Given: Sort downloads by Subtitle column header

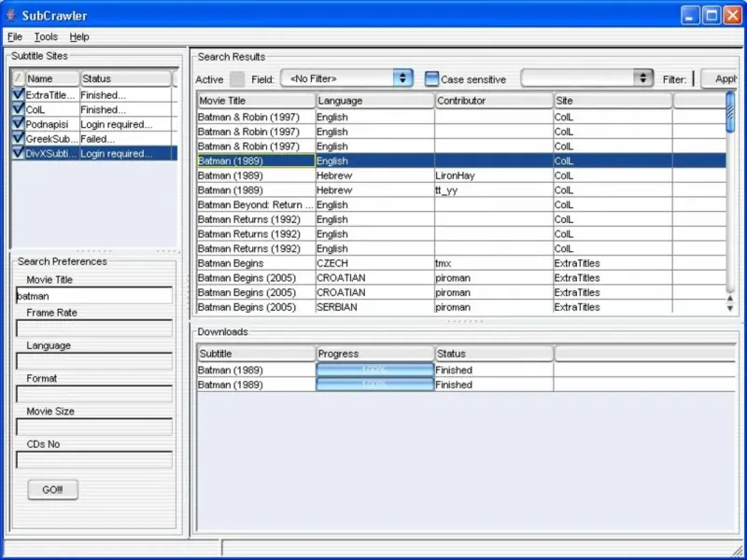Looking at the screenshot, I should (x=256, y=354).
